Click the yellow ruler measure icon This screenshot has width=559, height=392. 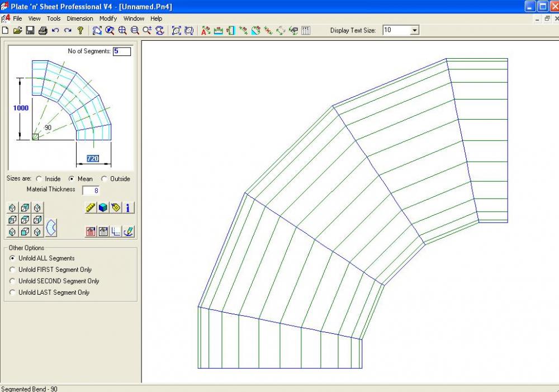point(91,207)
